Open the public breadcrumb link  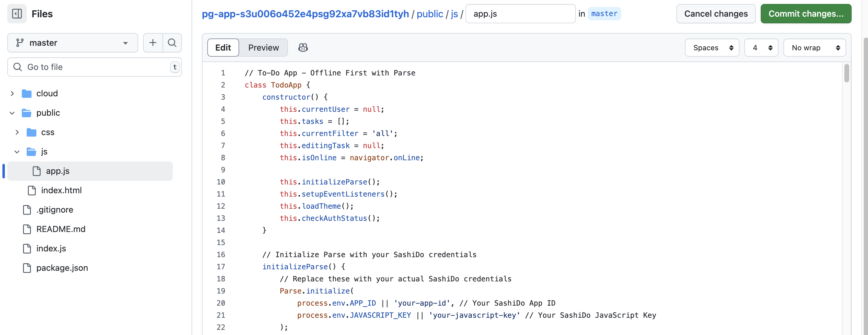click(430, 14)
